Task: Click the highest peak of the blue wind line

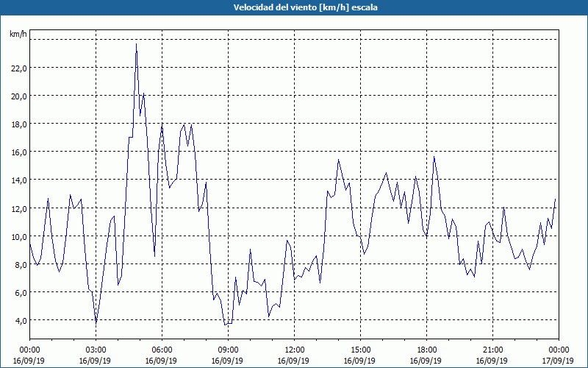Action: [x=136, y=44]
